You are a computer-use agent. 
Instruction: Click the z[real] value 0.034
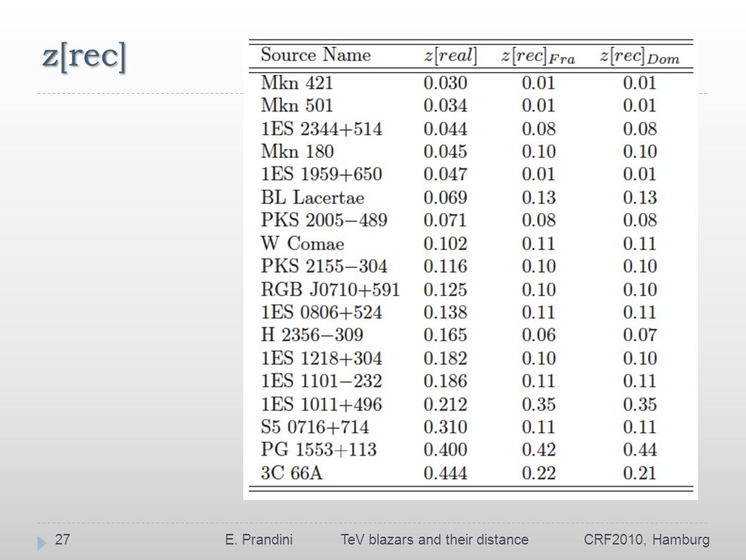pos(446,106)
